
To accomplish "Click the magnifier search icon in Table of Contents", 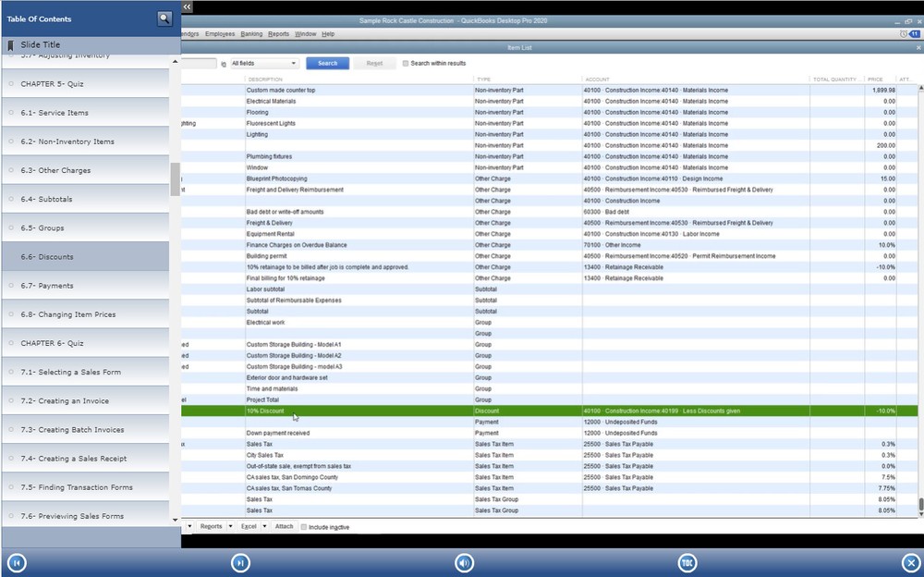I will tap(164, 18).
